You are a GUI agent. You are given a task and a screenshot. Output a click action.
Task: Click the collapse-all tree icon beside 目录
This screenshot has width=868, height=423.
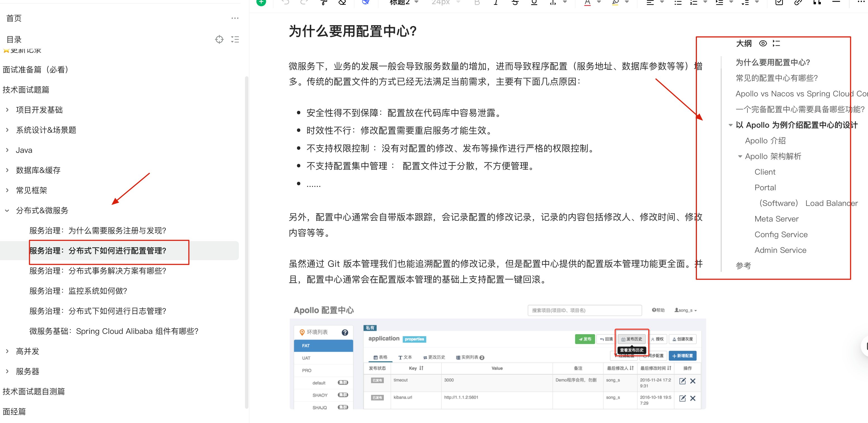tap(235, 39)
